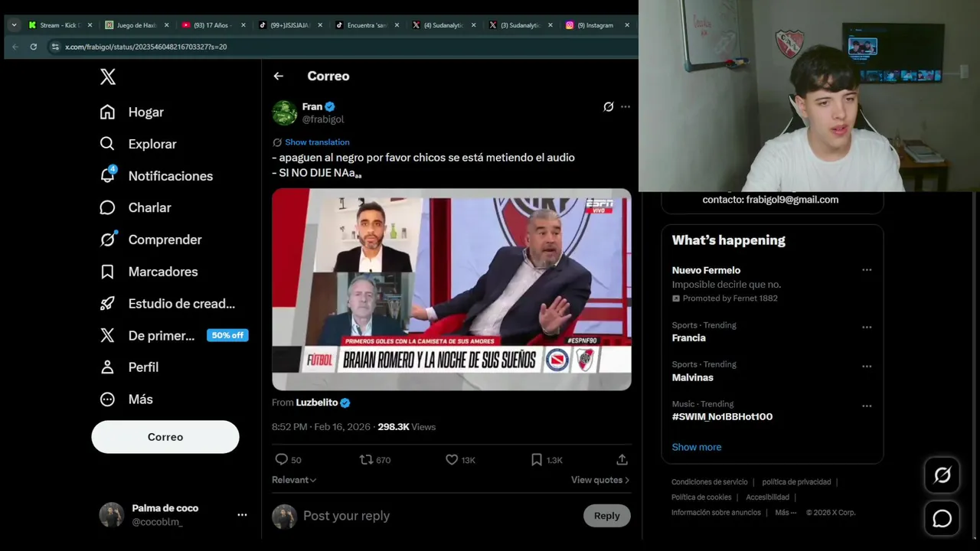Open options for Malvinas trend
Viewport: 980px width, 551px height.
867,367
